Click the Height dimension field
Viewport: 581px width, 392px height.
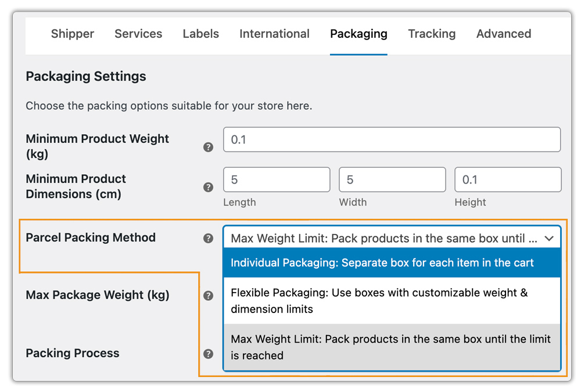[x=507, y=179]
